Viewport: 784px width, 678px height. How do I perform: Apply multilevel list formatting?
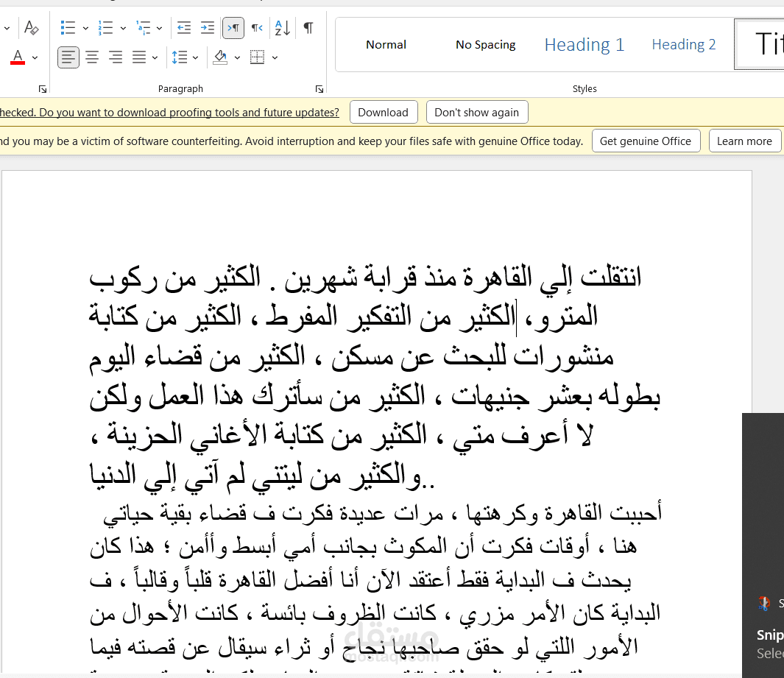pyautogui.click(x=144, y=27)
